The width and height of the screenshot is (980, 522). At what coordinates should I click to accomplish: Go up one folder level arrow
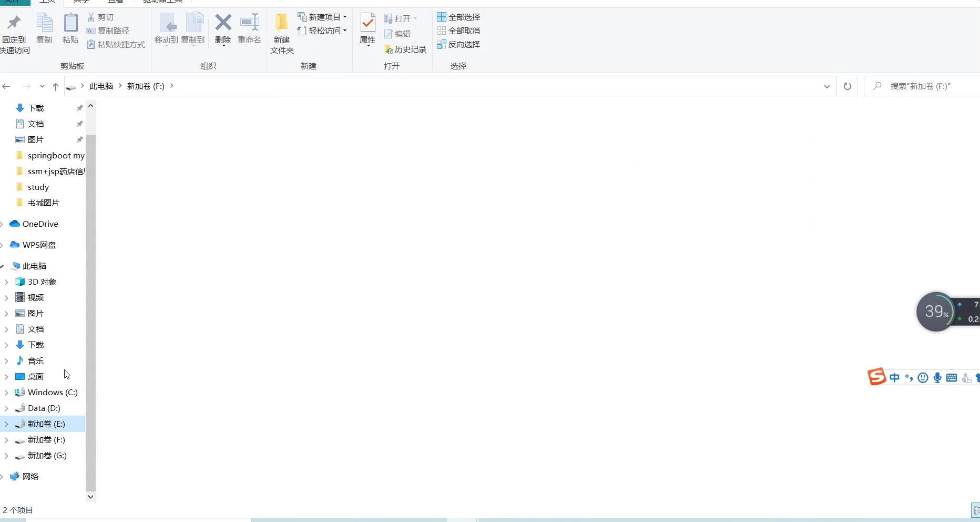(x=56, y=86)
